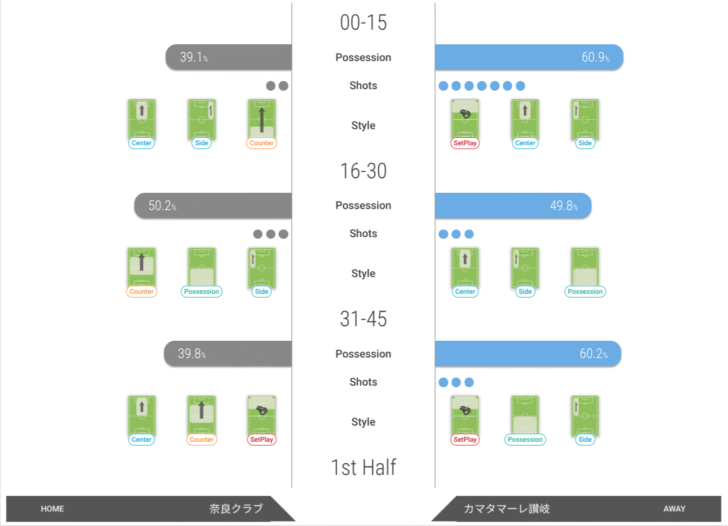Switch to the HOME tab
Screen dimensions: 728x526
coord(52,509)
